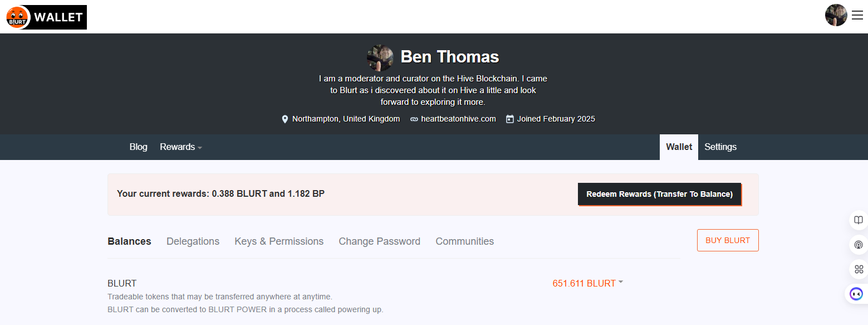This screenshot has height=325, width=868.
Task: Click the open book sidebar icon
Action: tap(859, 220)
